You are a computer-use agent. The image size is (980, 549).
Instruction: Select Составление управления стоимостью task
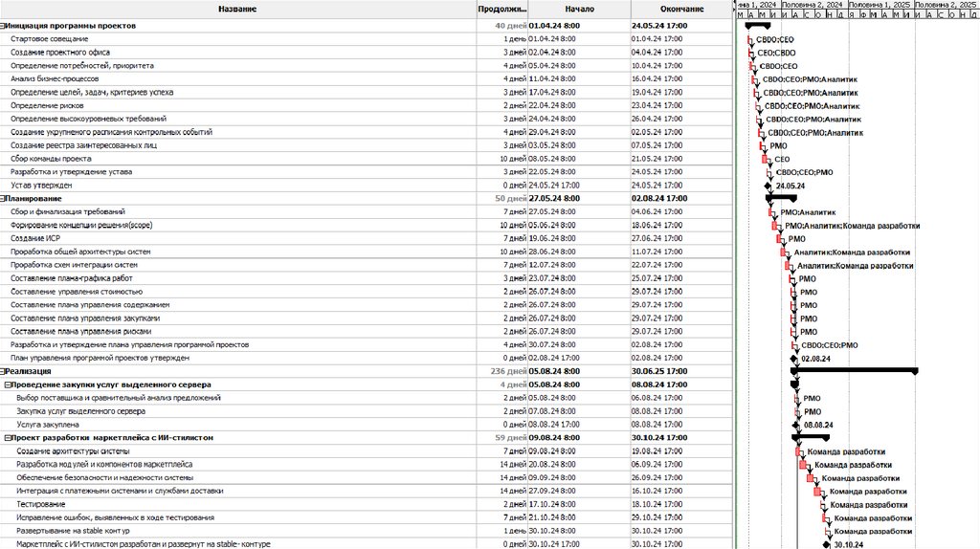[77, 292]
